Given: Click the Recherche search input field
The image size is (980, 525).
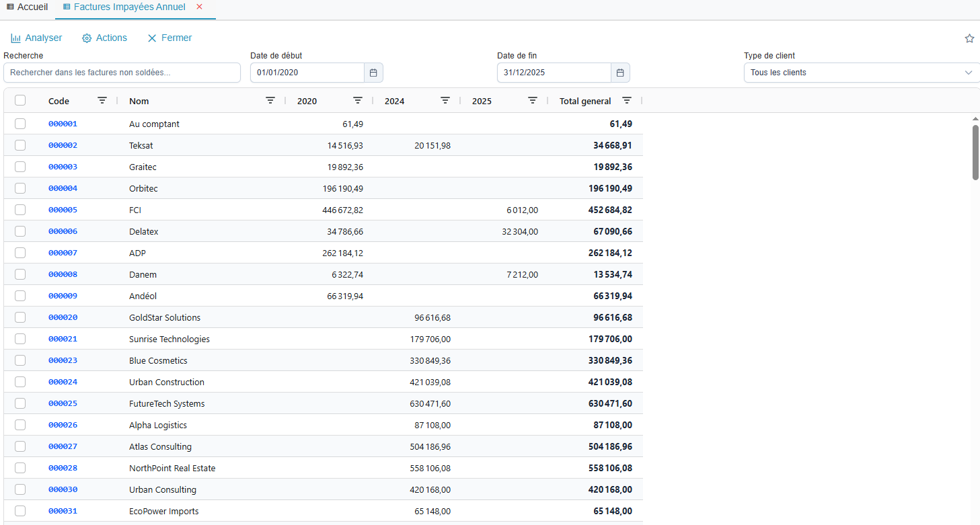Looking at the screenshot, I should 122,73.
